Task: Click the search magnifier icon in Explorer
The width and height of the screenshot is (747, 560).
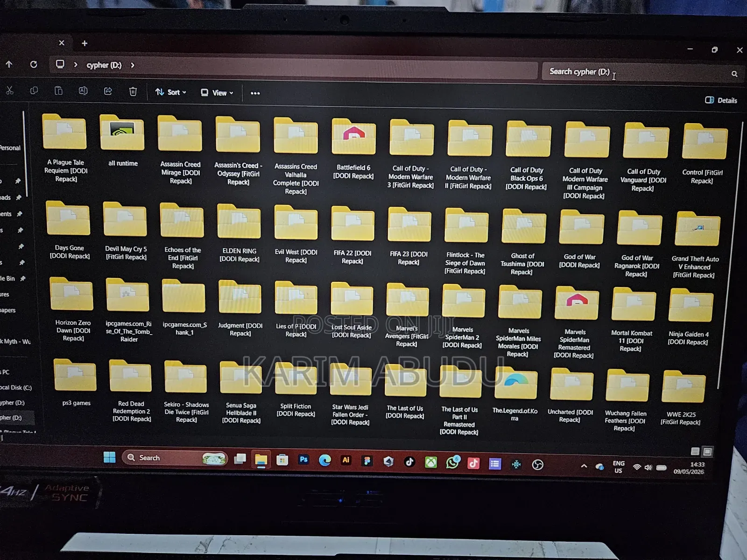Action: [734, 74]
